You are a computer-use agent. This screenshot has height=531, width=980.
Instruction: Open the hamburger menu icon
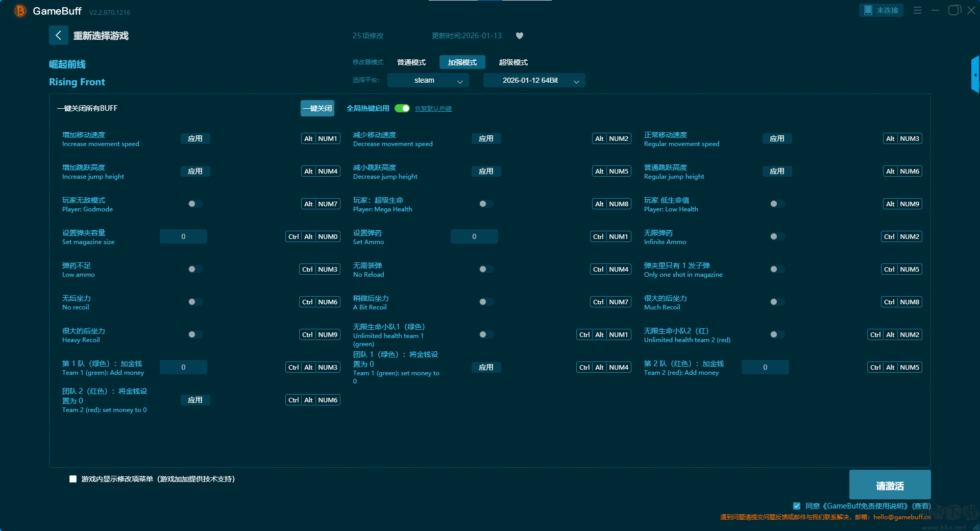coord(917,10)
